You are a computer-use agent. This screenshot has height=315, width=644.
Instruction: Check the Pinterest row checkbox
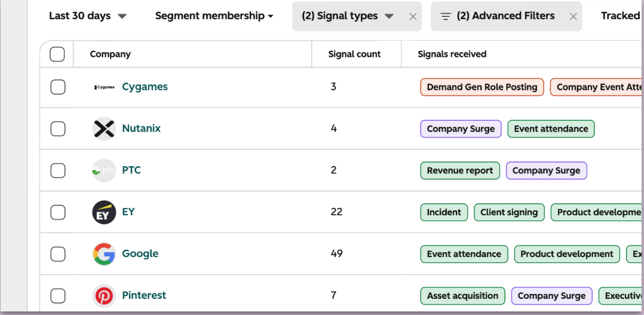point(58,296)
